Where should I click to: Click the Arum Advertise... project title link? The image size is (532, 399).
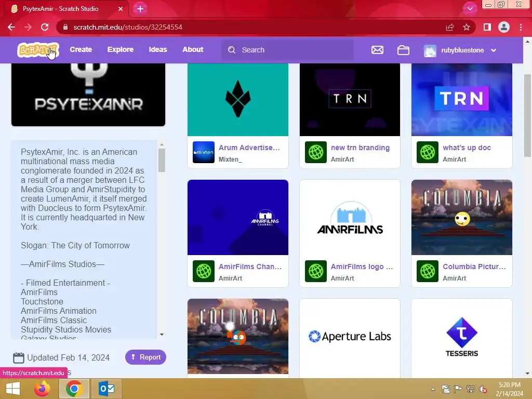[x=249, y=148]
